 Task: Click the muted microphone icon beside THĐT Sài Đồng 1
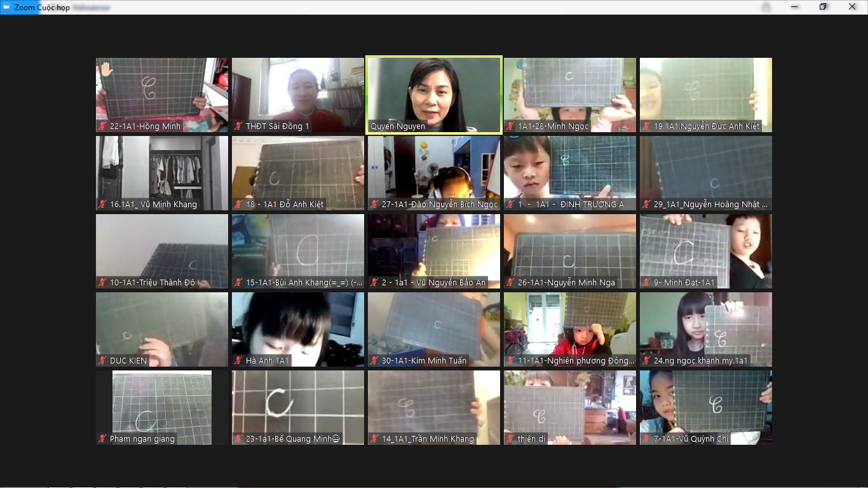[238, 126]
